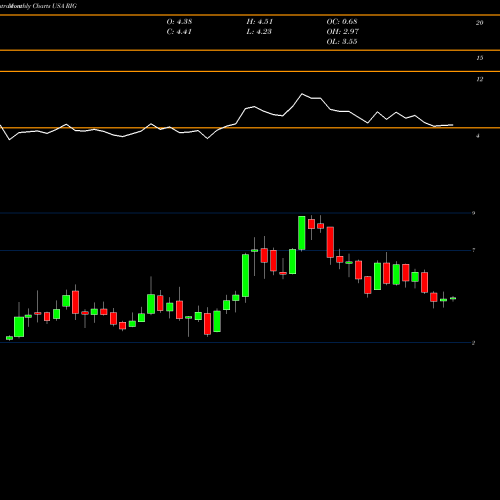Click the indicator axis label '15'
This screenshot has height=500, width=500.
(x=479, y=58)
